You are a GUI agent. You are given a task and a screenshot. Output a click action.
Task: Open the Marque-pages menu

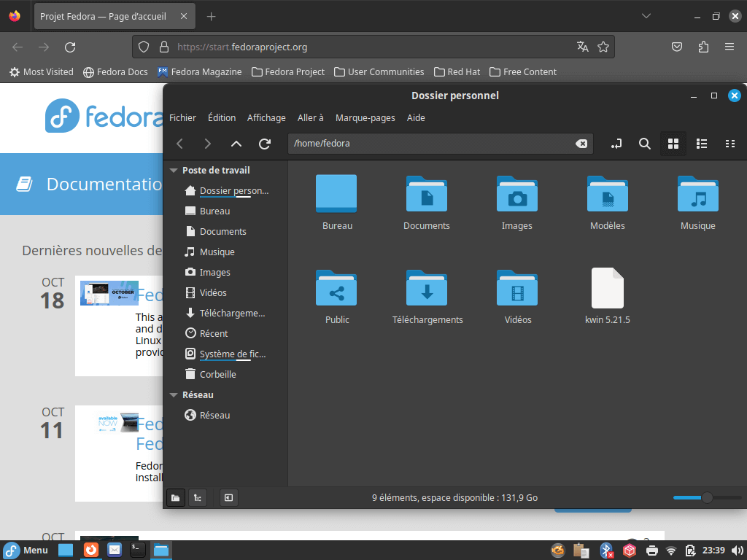pos(365,117)
